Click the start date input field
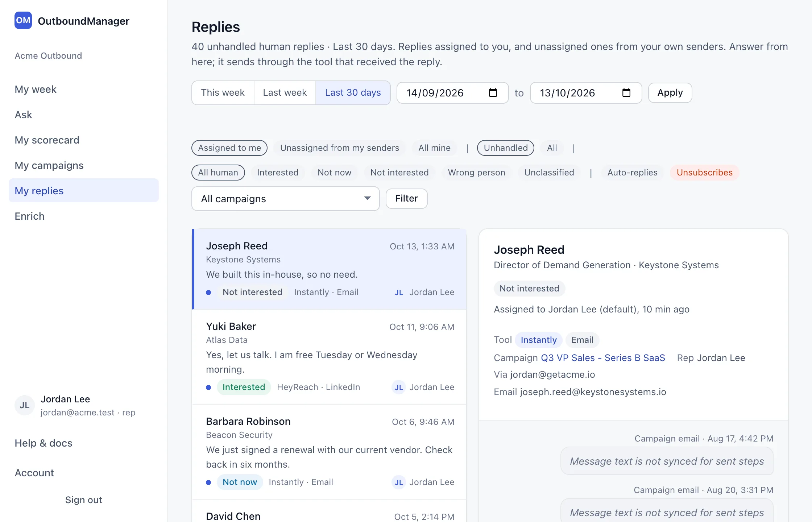The image size is (812, 522). [x=453, y=93]
